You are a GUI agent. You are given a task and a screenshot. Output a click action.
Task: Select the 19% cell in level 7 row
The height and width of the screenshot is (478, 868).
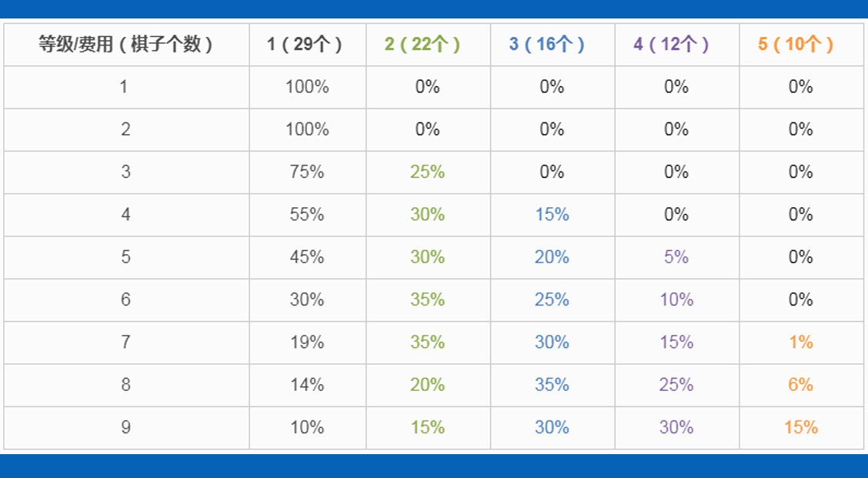click(x=306, y=343)
